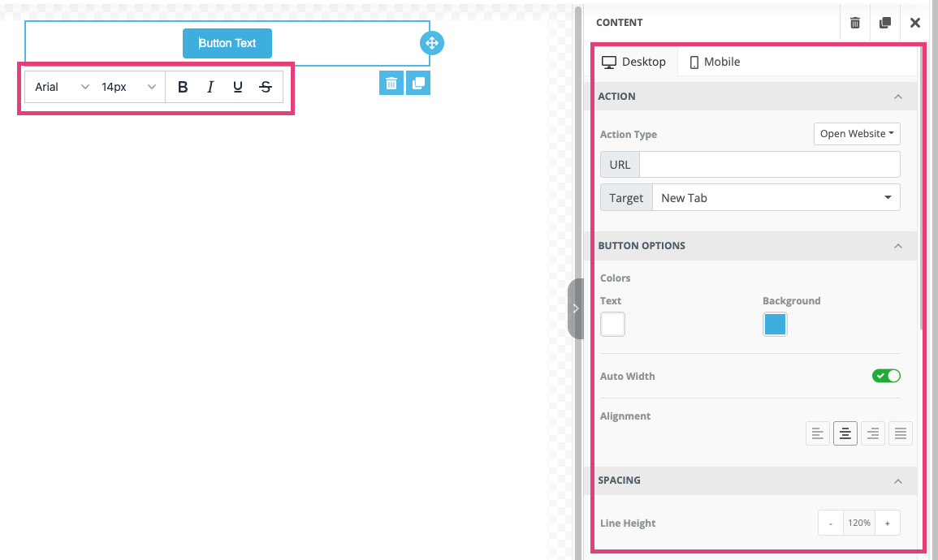Click the 'Line Height' label

coord(628,523)
